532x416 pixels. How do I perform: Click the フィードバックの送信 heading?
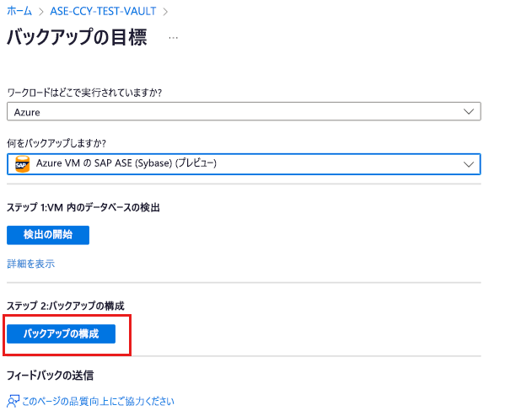point(51,376)
